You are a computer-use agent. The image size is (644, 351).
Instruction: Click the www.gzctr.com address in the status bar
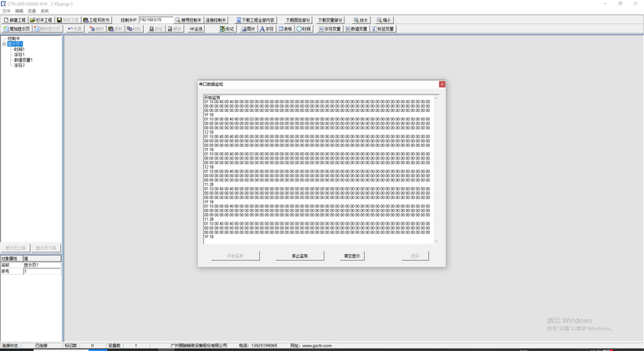(317, 346)
